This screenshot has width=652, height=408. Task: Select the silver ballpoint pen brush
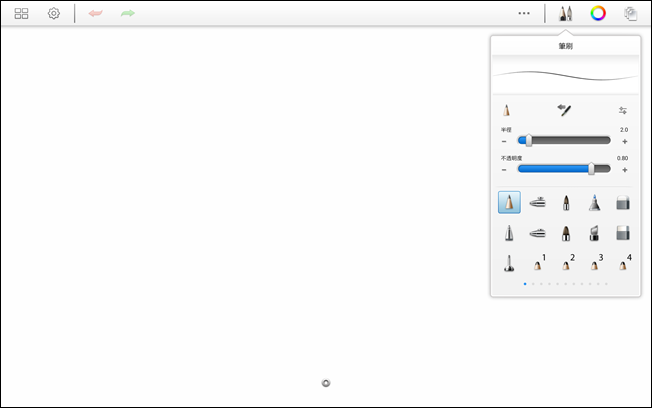(x=509, y=233)
